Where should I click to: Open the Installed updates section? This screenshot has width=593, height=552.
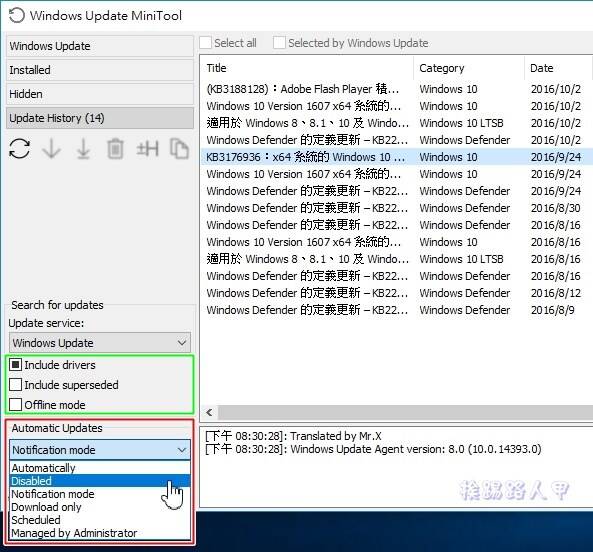(100, 70)
